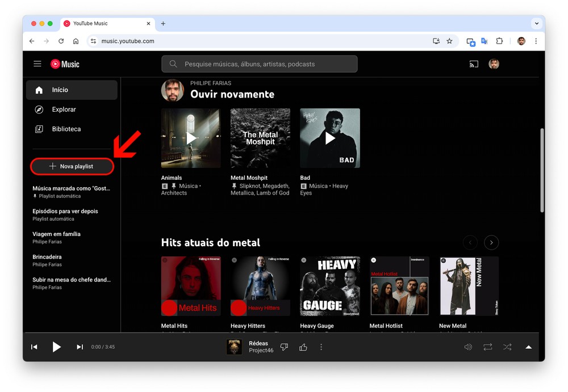Skip to the next track
Screen dimensions: 568x392
[80, 347]
